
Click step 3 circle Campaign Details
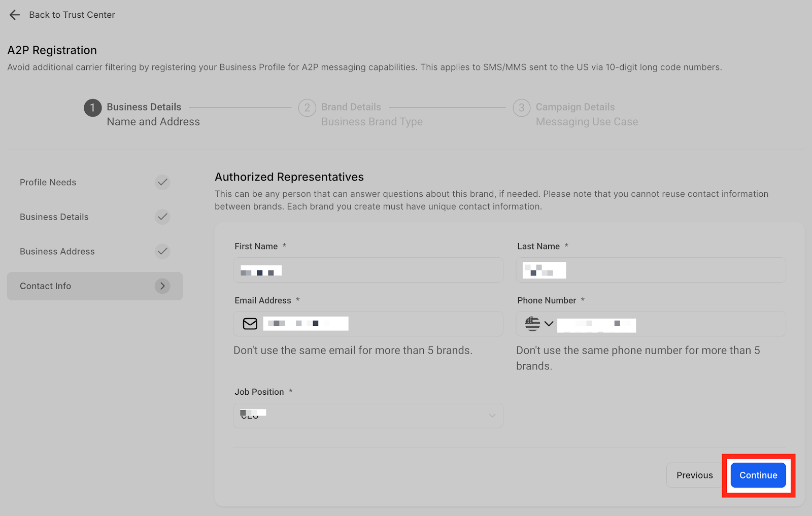pos(522,108)
